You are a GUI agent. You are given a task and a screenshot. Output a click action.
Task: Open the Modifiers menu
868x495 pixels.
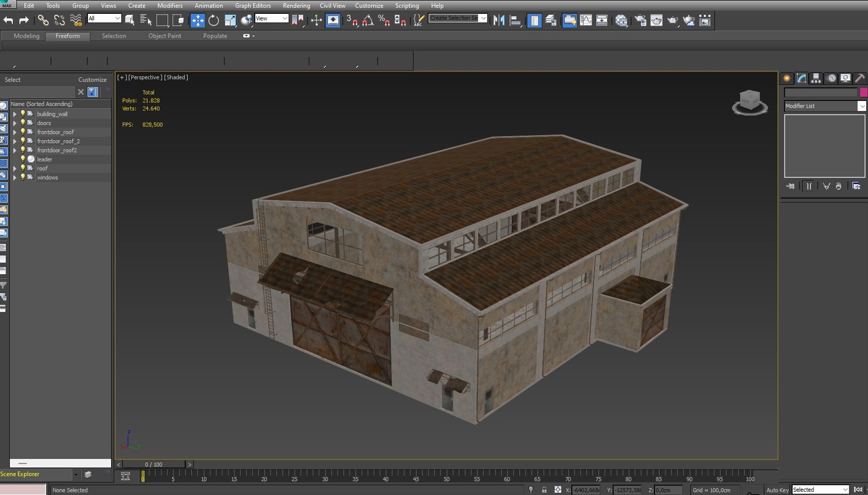(170, 5)
